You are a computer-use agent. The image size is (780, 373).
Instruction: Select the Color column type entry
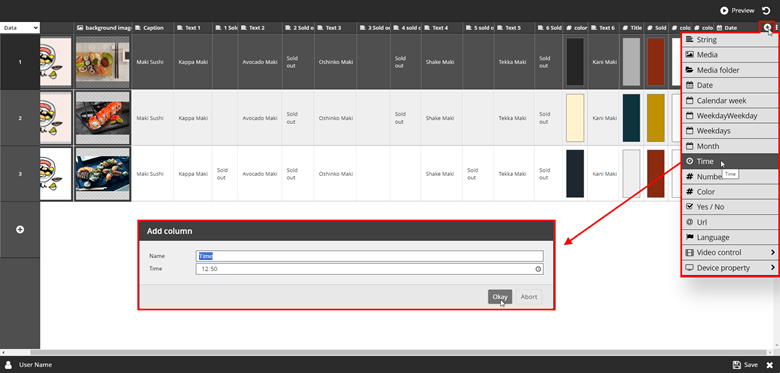[x=729, y=191]
